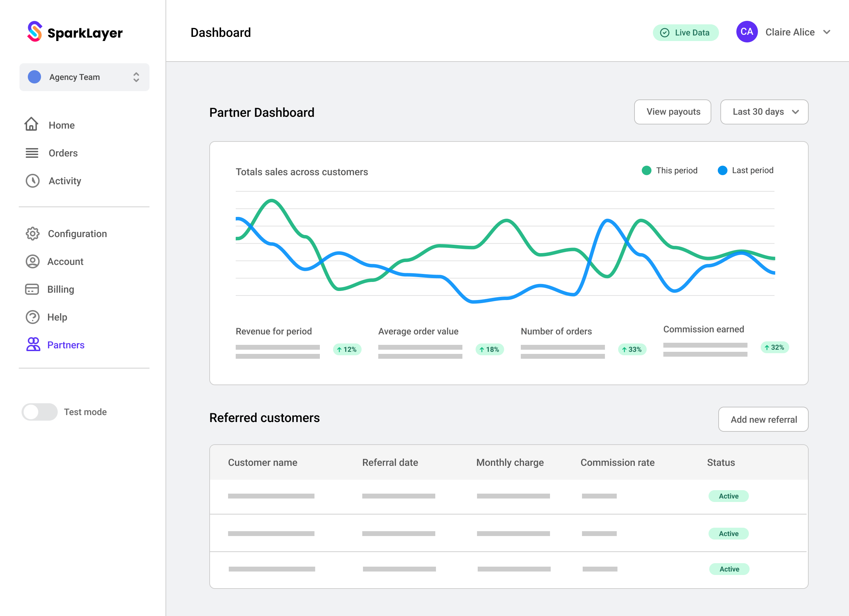Click the SparkLayer logo
Image resolution: width=849 pixels, height=616 pixels.
pos(75,33)
